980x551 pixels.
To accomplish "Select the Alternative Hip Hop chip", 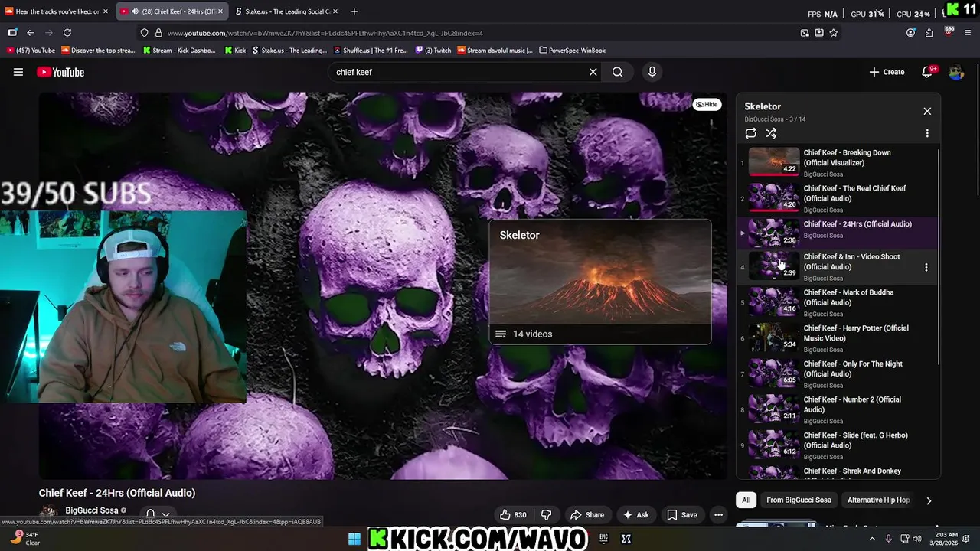I will (x=878, y=500).
